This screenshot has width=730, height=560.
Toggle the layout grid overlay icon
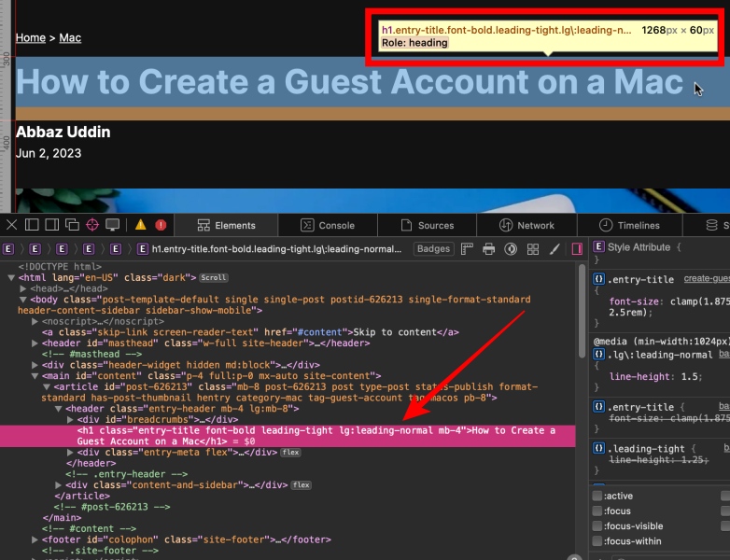pyautogui.click(x=533, y=249)
